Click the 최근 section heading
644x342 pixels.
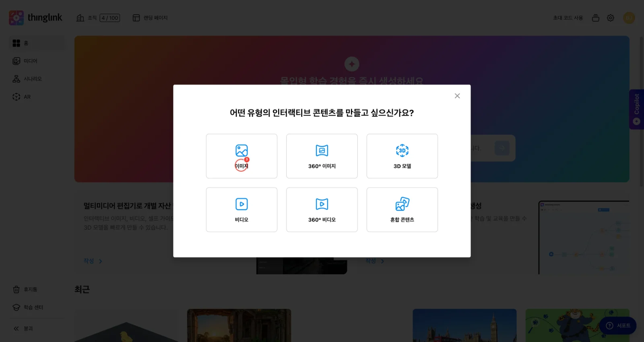click(x=82, y=289)
